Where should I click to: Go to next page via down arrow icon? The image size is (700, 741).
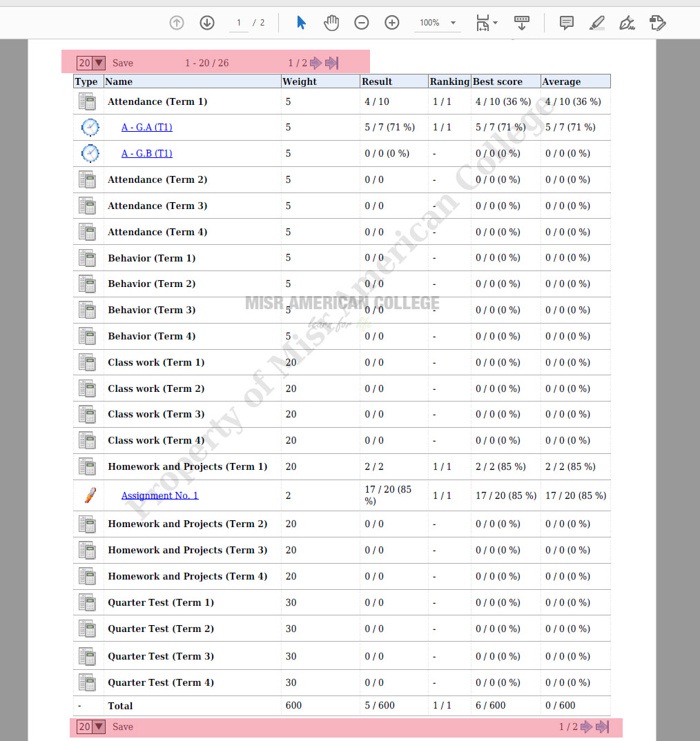pyautogui.click(x=206, y=22)
